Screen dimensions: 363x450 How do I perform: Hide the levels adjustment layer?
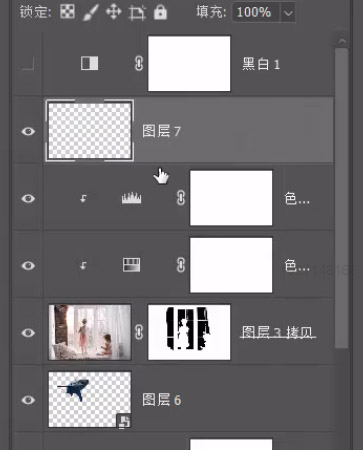coord(28,199)
